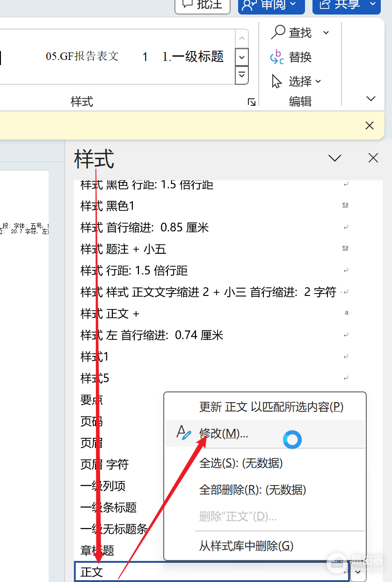Expand the Select dropdown arrow
Image resolution: width=392 pixels, height=582 pixels.
pos(319,81)
